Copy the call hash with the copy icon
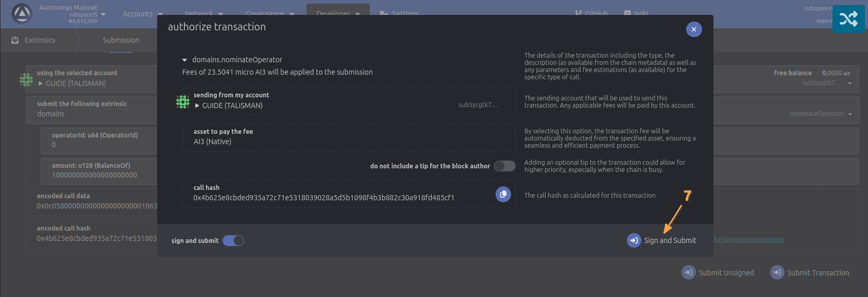 [503, 194]
